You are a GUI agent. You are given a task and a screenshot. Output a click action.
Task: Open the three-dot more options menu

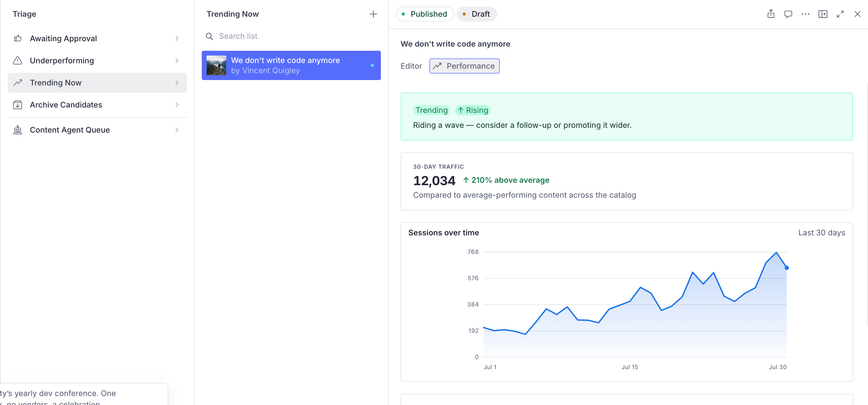coord(805,14)
